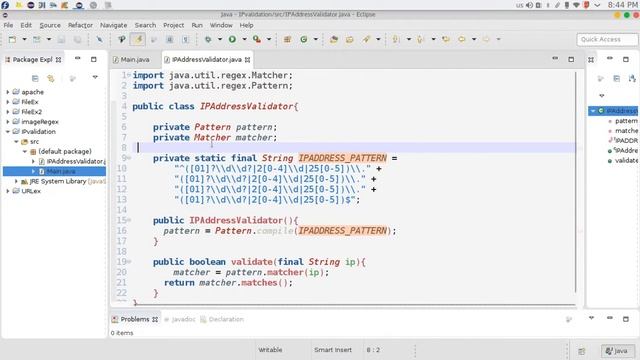Toggle Breadcrumb in editor toolbar

click(122, 39)
